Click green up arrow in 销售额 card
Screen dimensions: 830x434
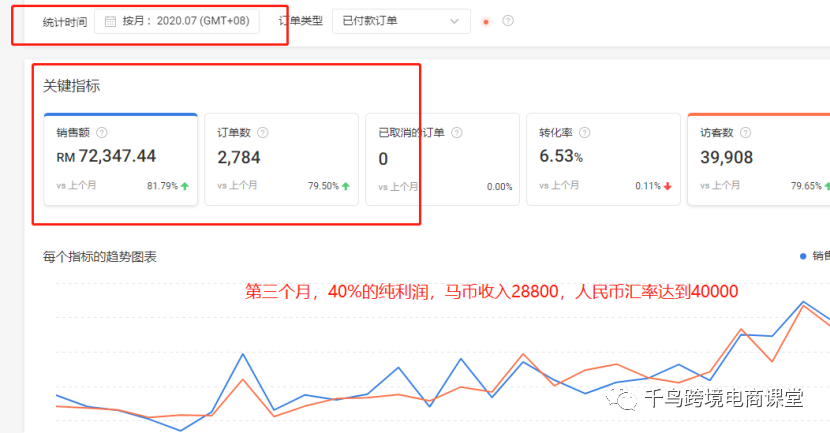pyautogui.click(x=185, y=186)
